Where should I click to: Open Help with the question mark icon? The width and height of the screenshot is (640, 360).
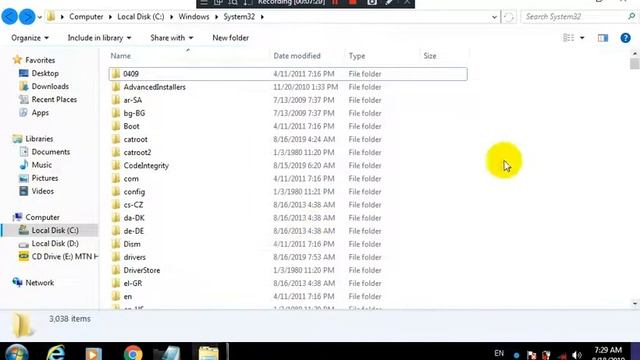tap(625, 38)
